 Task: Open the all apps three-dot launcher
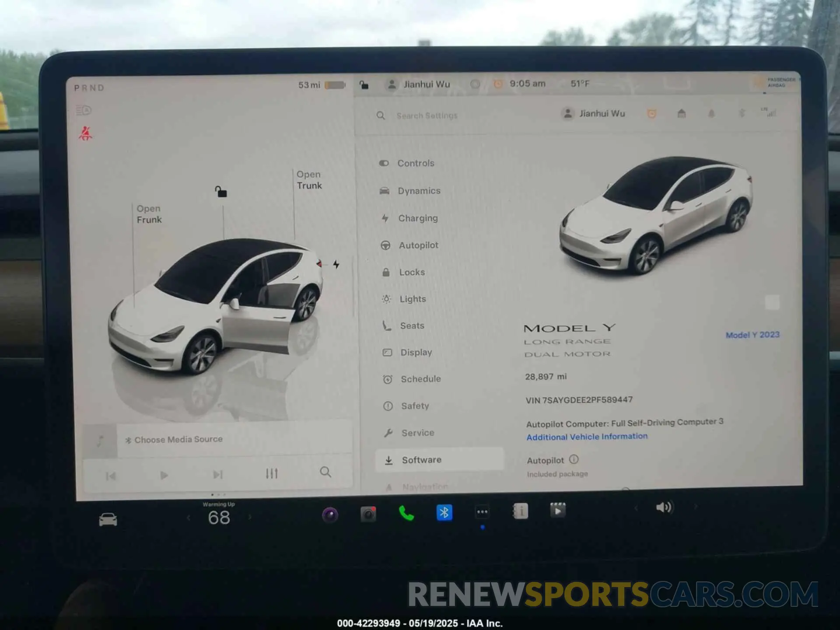482,511
